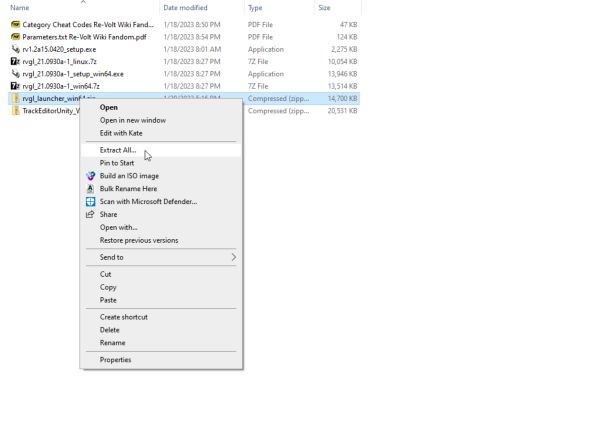Viewport: 600px width, 428px height.
Task: Click the 124 KB size cell
Action: point(347,37)
